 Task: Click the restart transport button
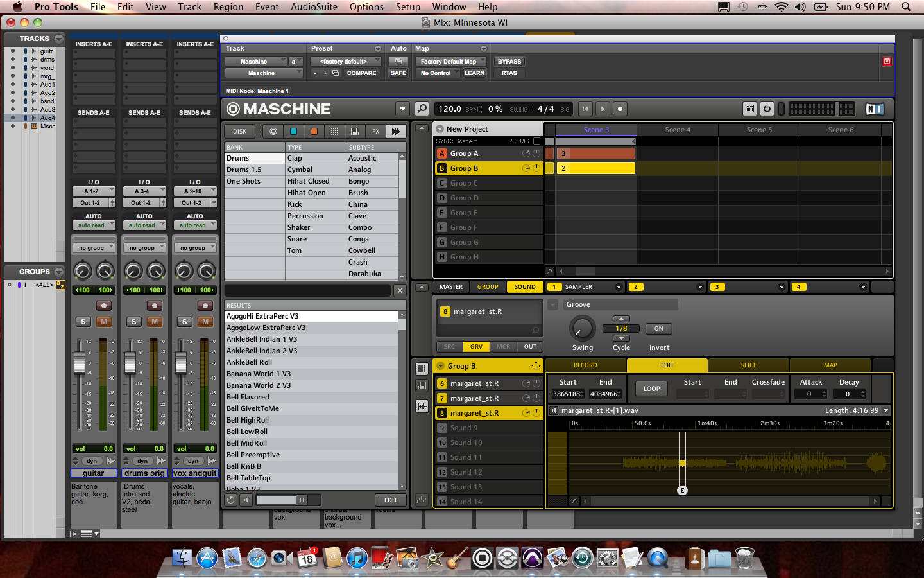(585, 109)
